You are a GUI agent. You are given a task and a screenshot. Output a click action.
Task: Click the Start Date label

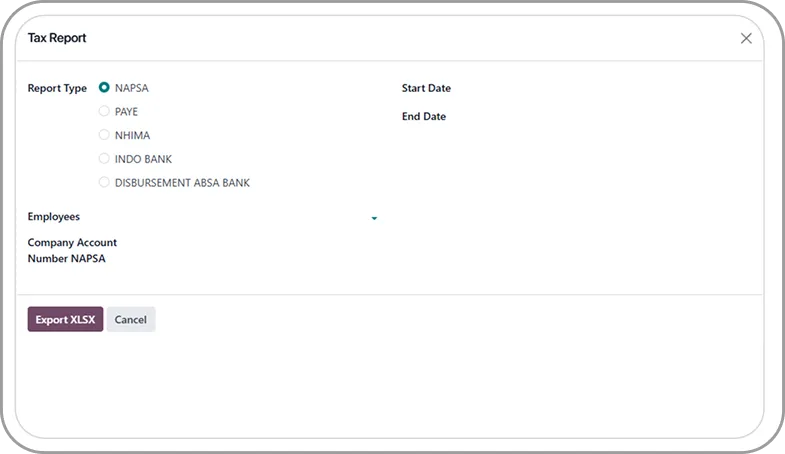click(x=426, y=89)
